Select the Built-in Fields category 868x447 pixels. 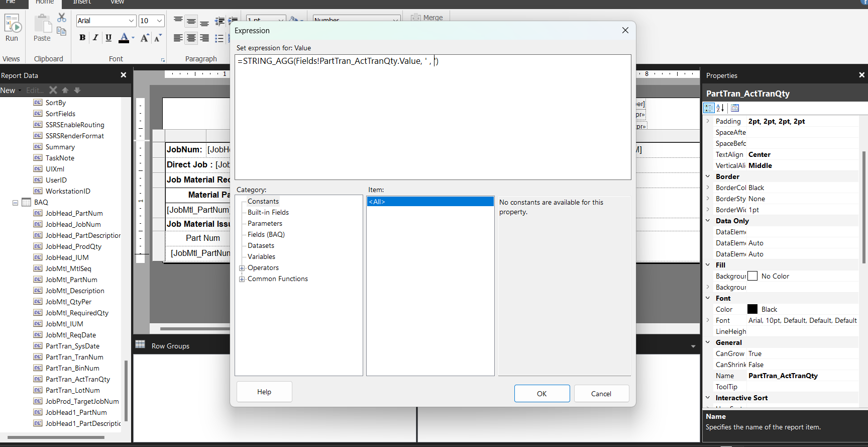pos(268,213)
